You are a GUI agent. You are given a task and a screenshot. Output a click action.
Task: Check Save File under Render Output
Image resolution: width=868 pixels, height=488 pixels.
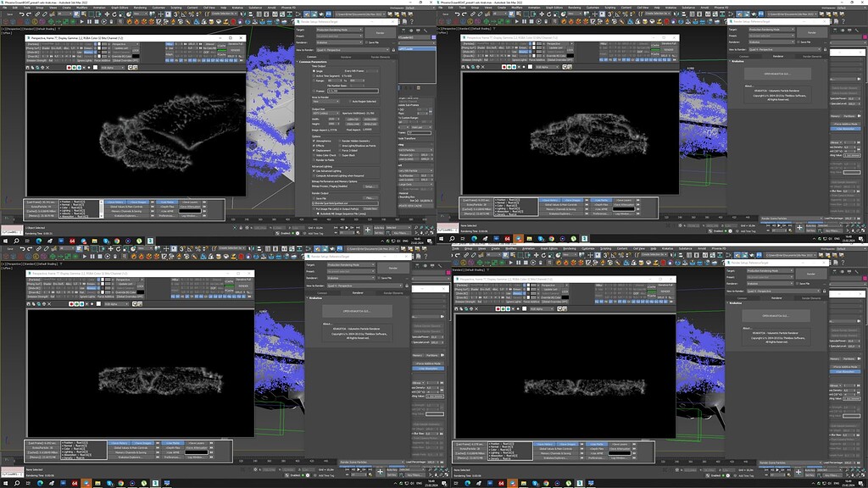314,197
